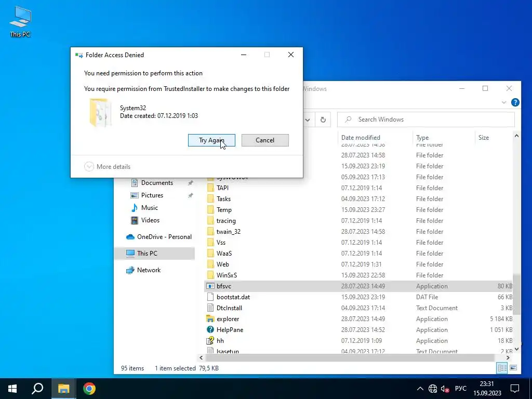Viewport: 532px width, 399px height.
Task: Open network status tray icon
Action: (433, 389)
